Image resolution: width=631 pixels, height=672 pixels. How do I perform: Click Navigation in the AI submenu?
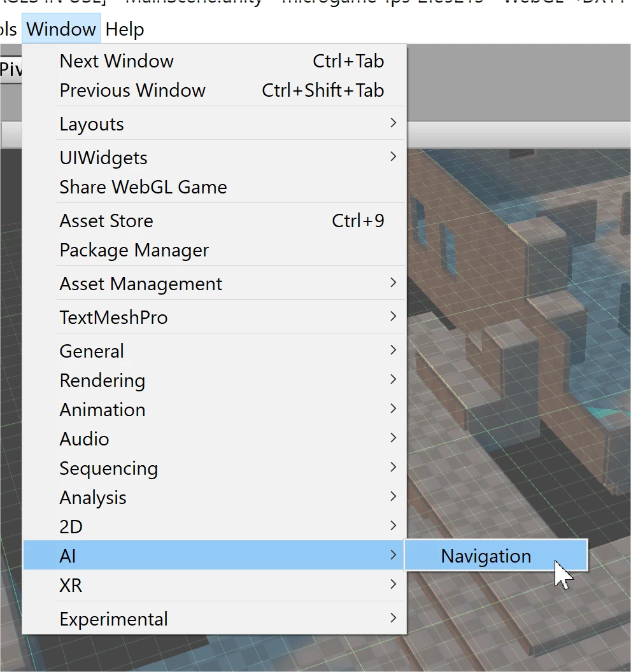496,556
